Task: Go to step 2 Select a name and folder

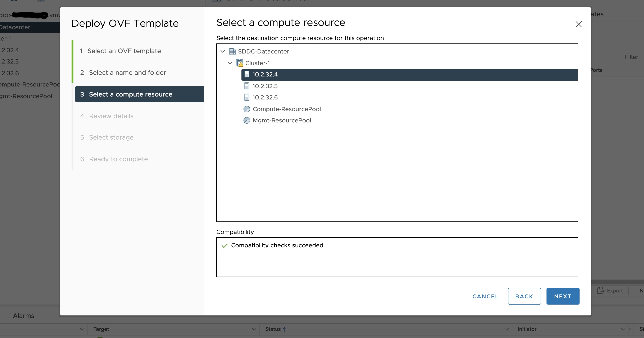Action: click(x=127, y=73)
